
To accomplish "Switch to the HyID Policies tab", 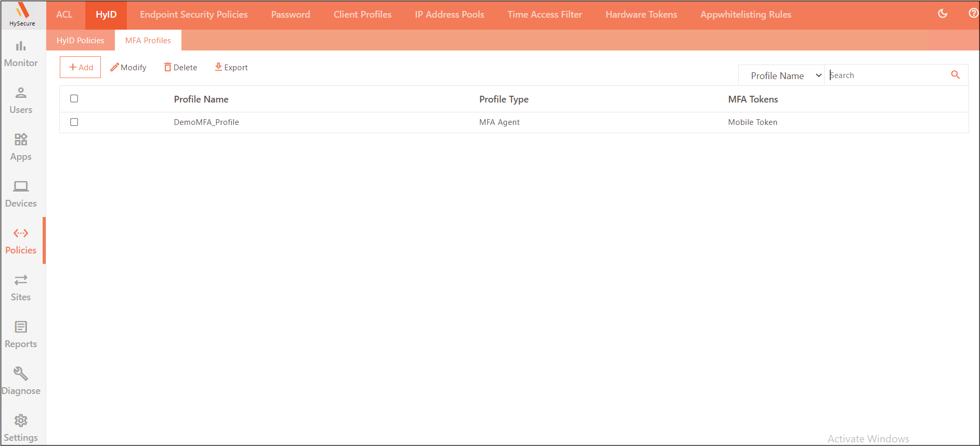I will (x=81, y=41).
